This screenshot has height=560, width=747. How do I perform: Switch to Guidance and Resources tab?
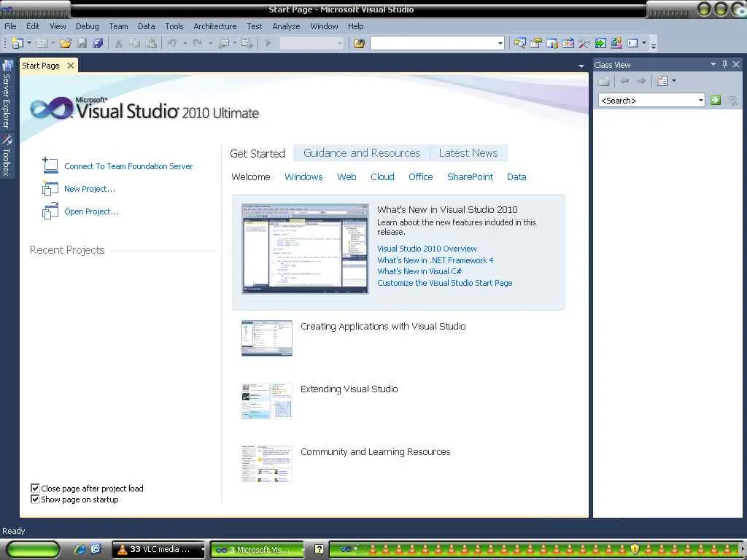tap(362, 153)
